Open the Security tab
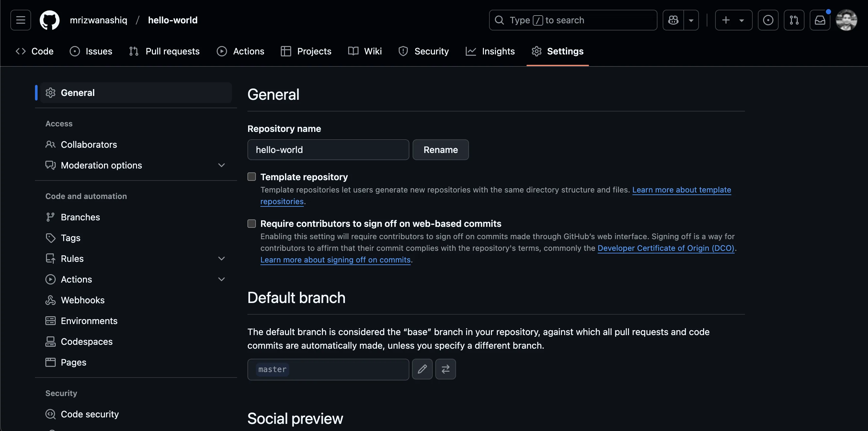Image resolution: width=868 pixels, height=431 pixels. click(x=424, y=51)
